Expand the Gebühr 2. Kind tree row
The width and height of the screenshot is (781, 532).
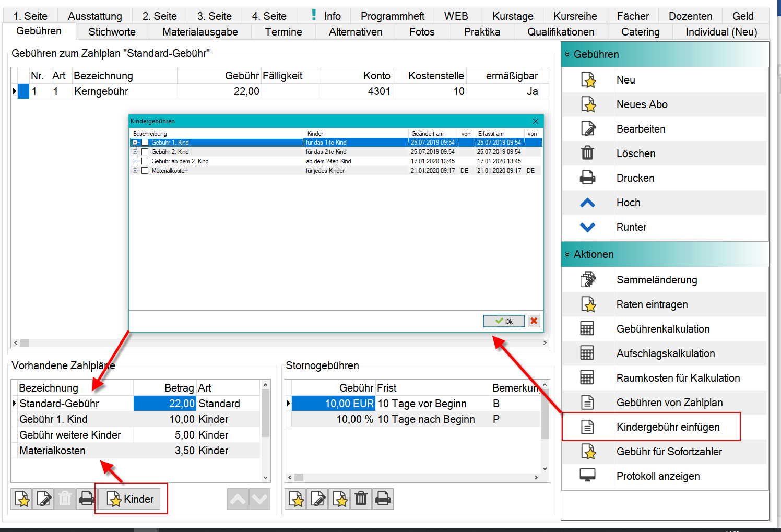pyautogui.click(x=135, y=152)
